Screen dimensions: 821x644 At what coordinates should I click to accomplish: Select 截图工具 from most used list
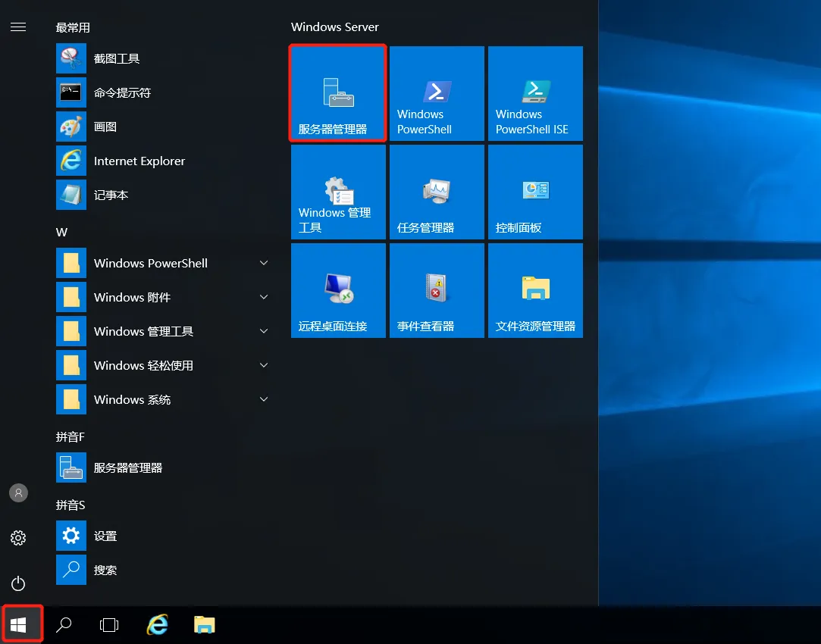coord(116,58)
